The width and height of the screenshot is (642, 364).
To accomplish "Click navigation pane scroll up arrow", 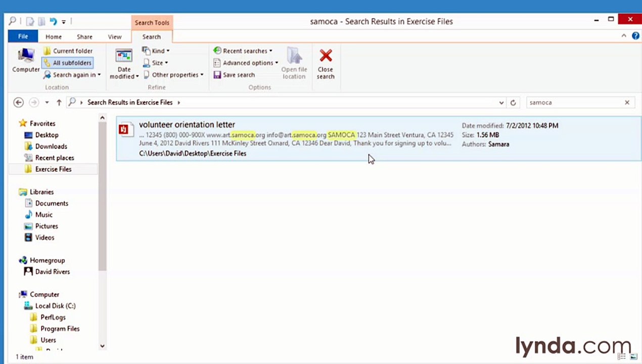I will [102, 118].
